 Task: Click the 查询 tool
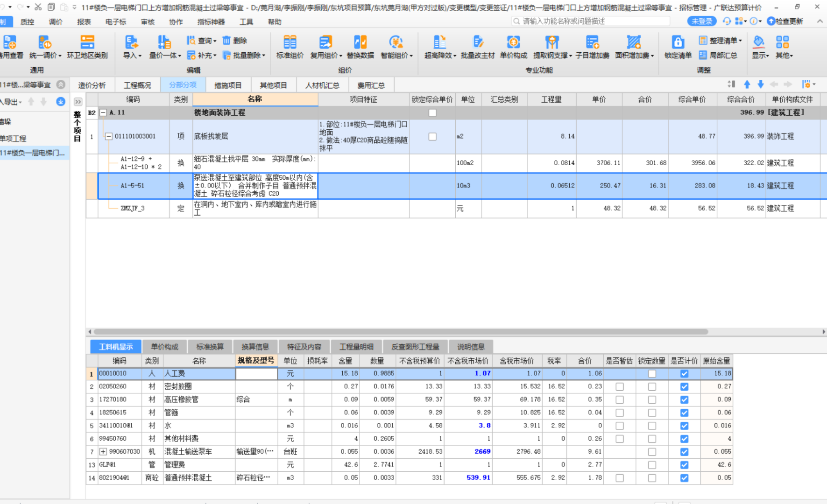coord(201,41)
